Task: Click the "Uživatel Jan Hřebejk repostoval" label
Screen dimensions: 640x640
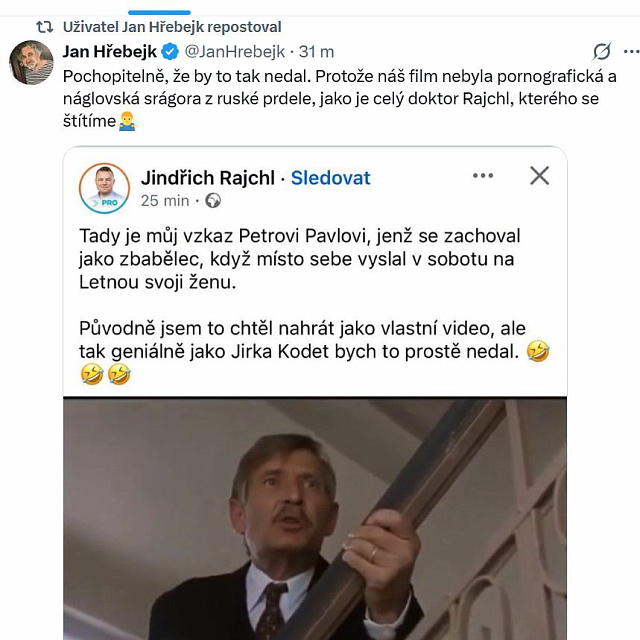Action: [x=172, y=27]
